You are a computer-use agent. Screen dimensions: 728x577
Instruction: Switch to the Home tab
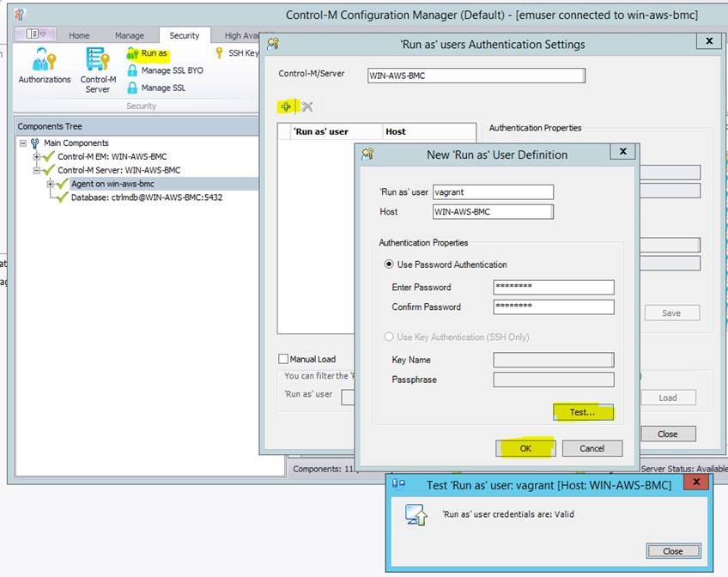click(x=79, y=35)
